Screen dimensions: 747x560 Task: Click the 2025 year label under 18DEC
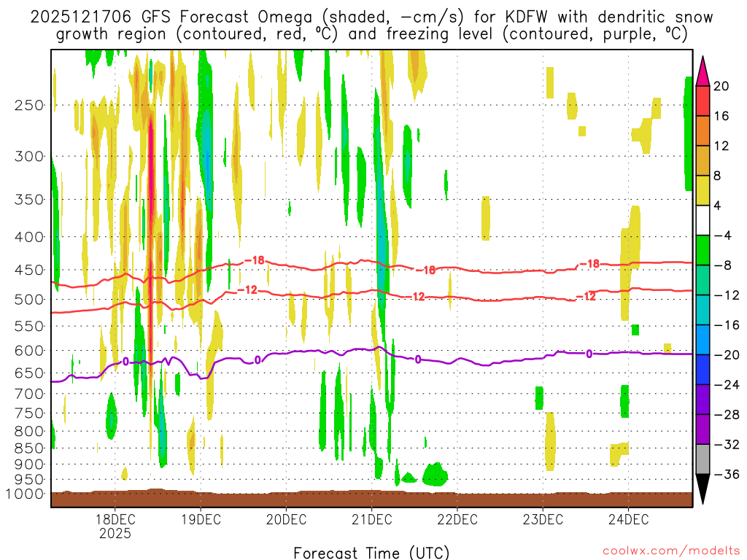(115, 534)
